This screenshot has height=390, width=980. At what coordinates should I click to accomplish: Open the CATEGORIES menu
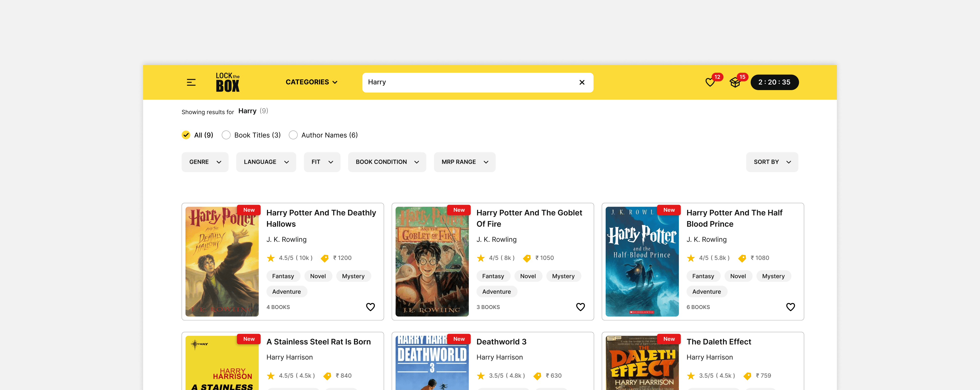[x=311, y=82]
